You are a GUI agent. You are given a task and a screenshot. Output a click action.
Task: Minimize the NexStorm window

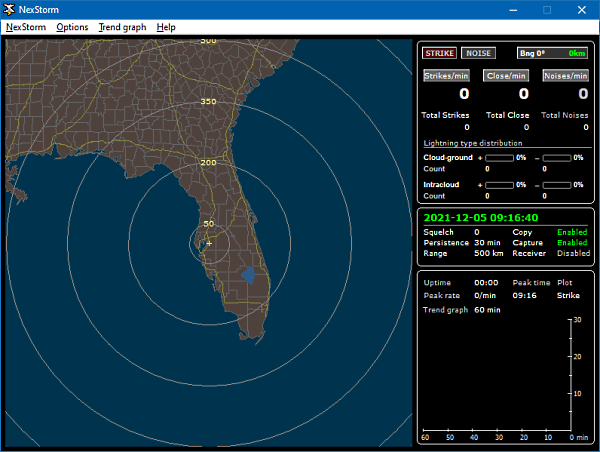(x=513, y=10)
